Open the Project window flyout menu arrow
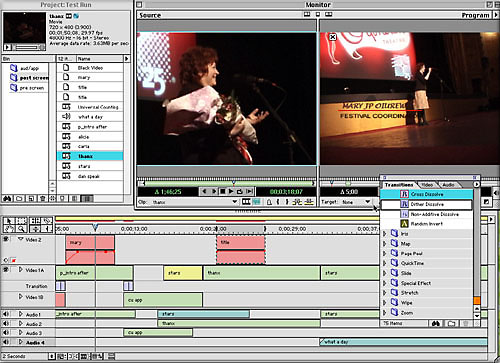Viewport: 500px width, 363px height. (126, 59)
